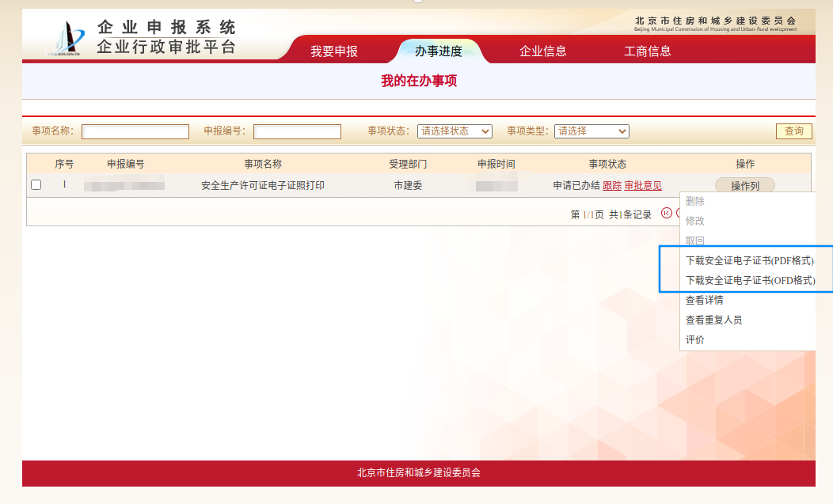Choose 下载安全证电子证书(PDF格式) from menu
The image size is (833, 504).
(749, 260)
